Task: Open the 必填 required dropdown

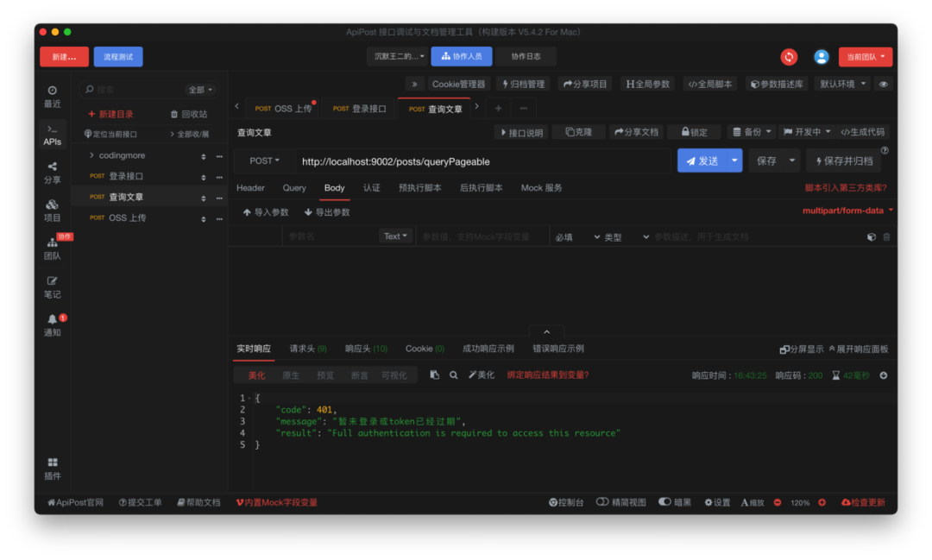Action: [x=576, y=236]
